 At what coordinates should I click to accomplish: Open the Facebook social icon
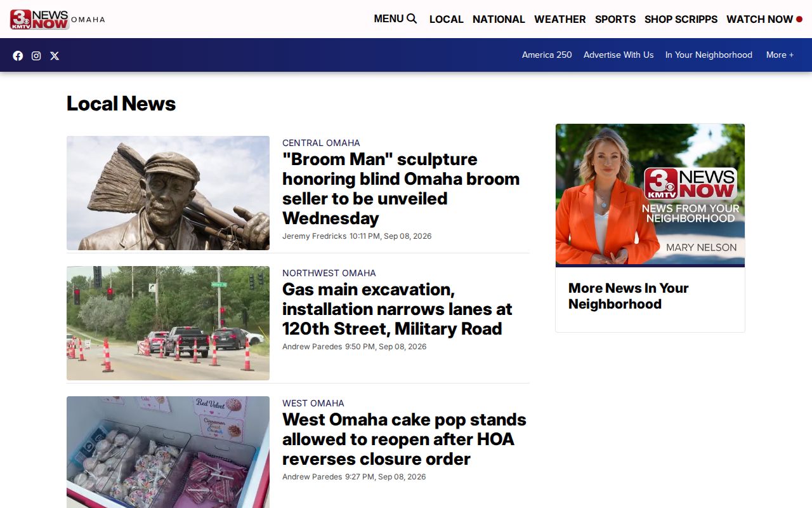coord(18,55)
